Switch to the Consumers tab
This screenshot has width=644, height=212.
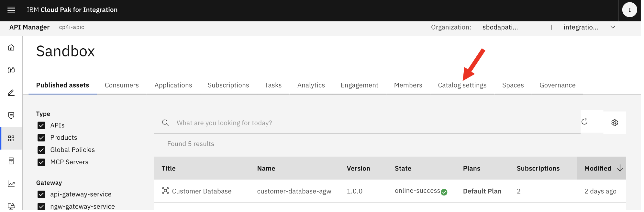122,85
